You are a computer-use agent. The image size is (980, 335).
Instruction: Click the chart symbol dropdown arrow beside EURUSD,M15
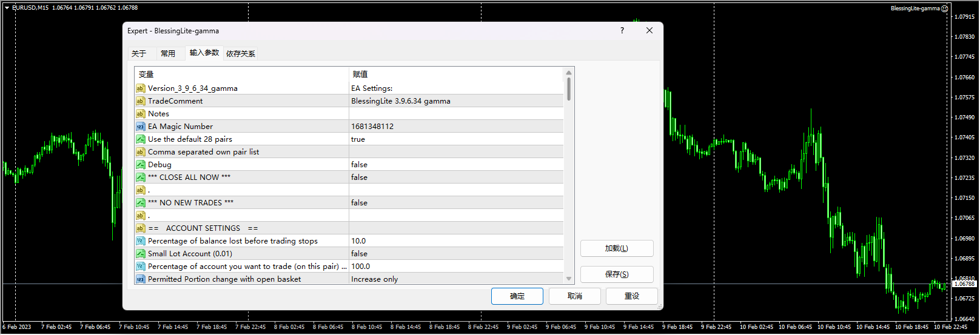point(7,8)
